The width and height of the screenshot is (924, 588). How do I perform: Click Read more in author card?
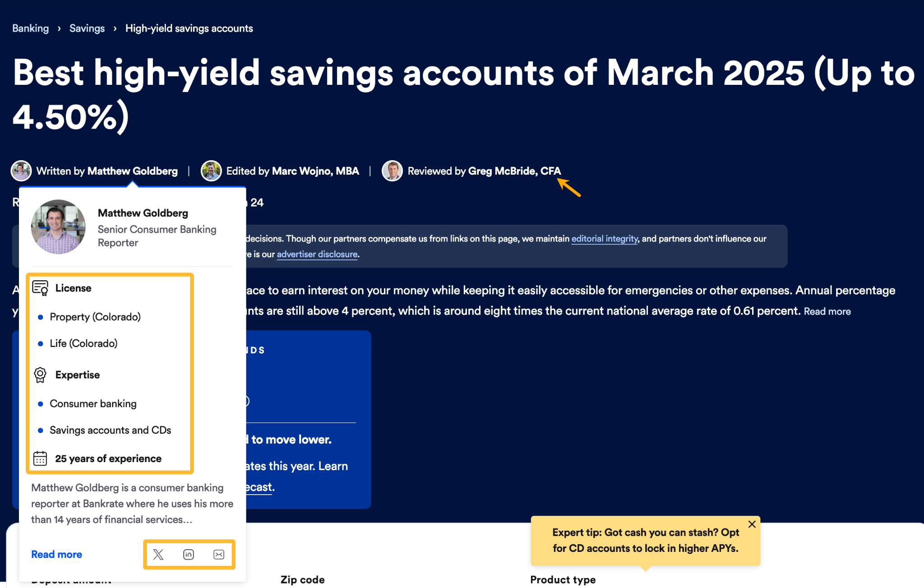click(x=56, y=554)
